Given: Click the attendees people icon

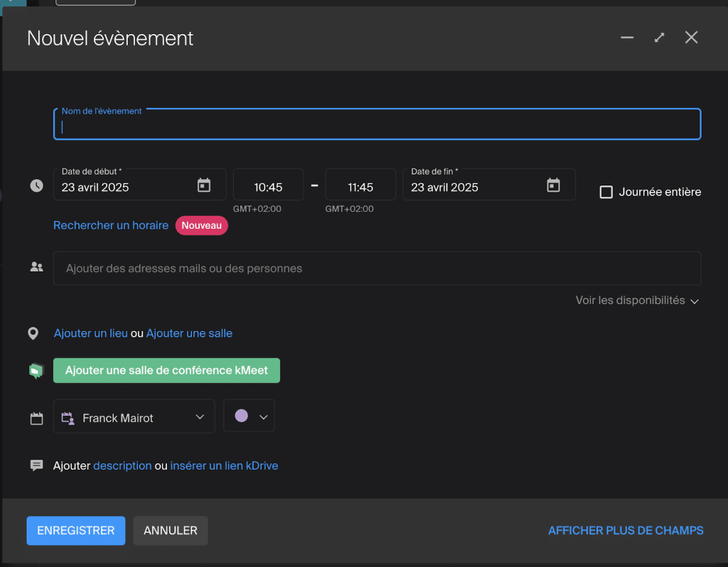Looking at the screenshot, I should tap(37, 268).
